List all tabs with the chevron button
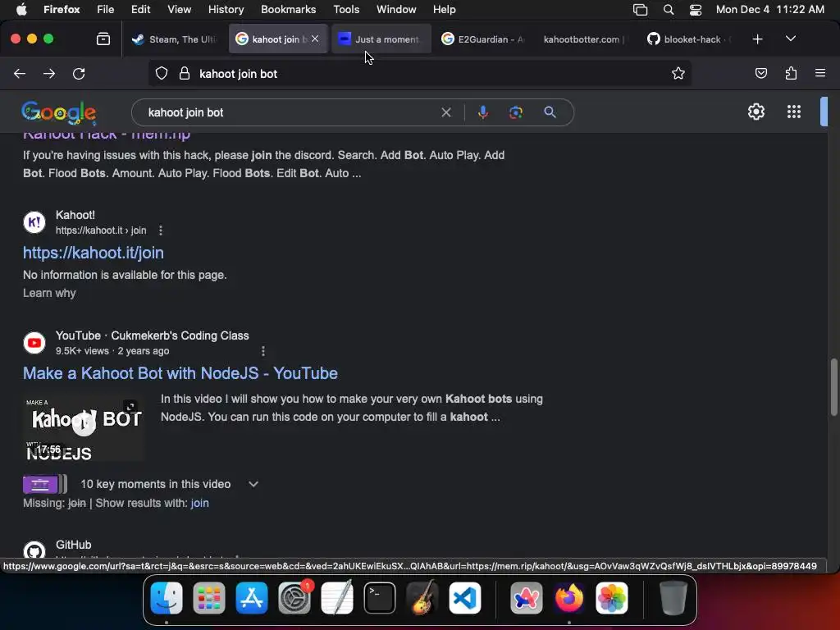Screen dimensions: 840x630 coord(790,39)
